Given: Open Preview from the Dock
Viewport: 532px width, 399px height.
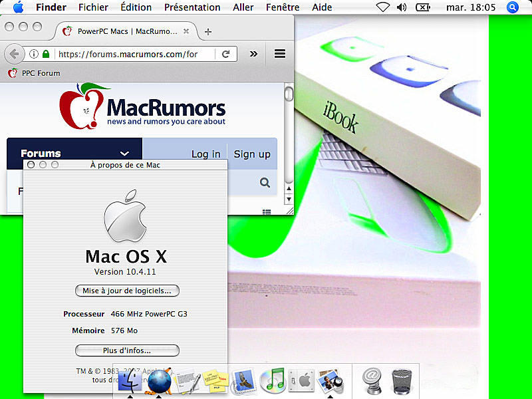Looking at the screenshot, I should pos(330,380).
